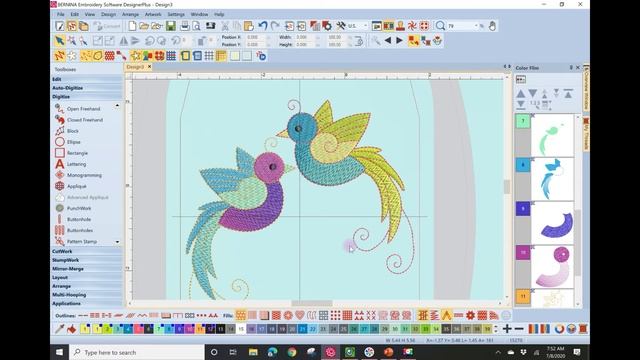640x360 pixels.
Task: Click the heart-shaped fill stitch icon
Action: click(x=300, y=315)
